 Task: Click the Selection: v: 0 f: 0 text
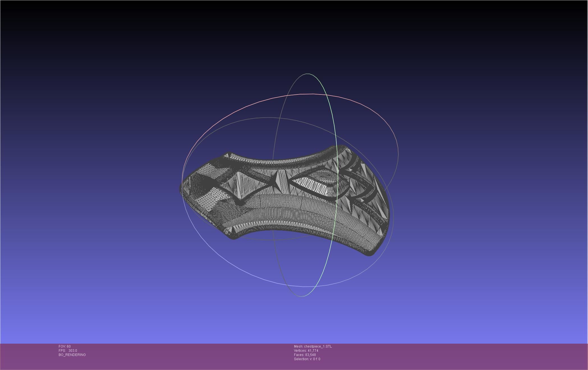click(x=307, y=359)
